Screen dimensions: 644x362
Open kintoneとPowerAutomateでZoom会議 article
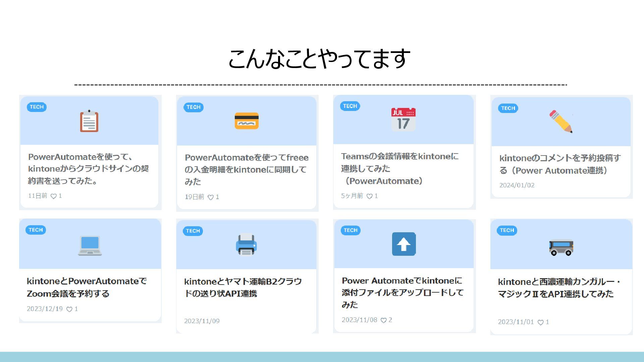tap(87, 287)
